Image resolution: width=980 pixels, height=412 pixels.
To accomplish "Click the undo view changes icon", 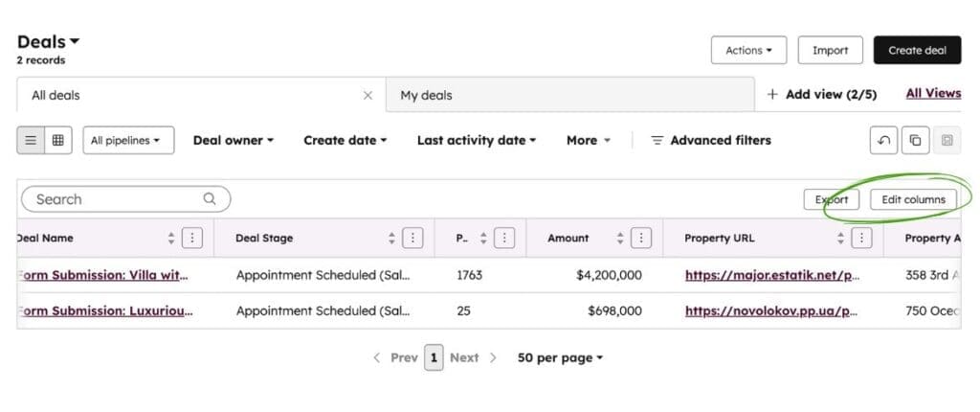I will coord(883,140).
